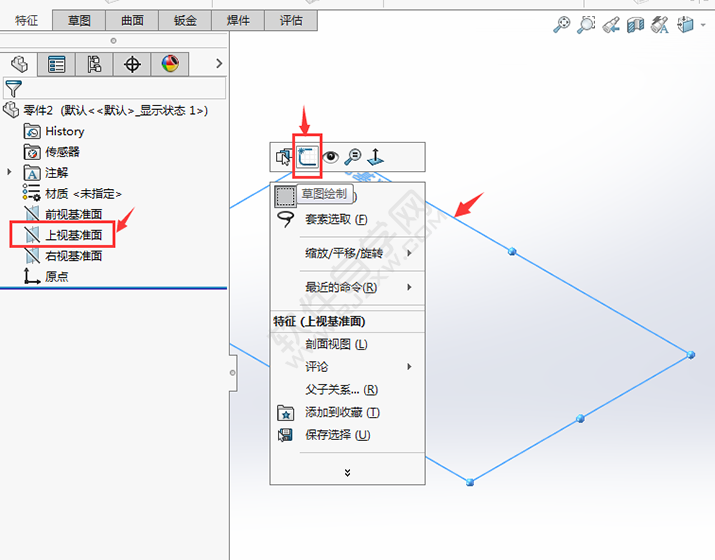Image resolution: width=715 pixels, height=560 pixels.
Task: Open the DimXpertManager crosshair tab
Action: (132, 64)
